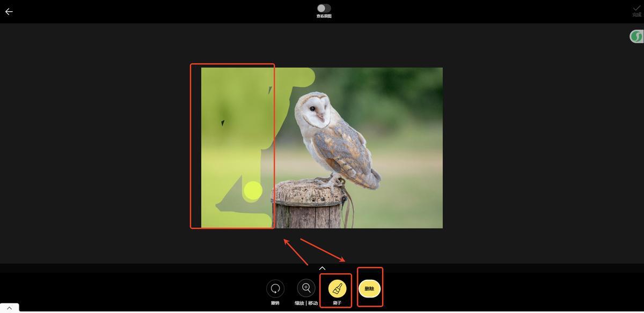
Task: Click the back arrow to exit editor
Action: (9, 12)
